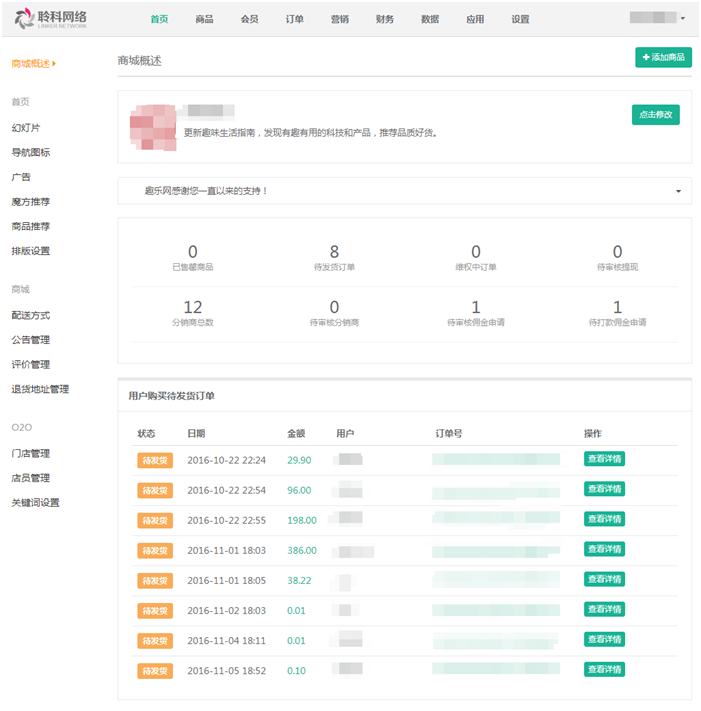
Task: Expand the 商城概述 sidebar section
Action: (x=34, y=64)
